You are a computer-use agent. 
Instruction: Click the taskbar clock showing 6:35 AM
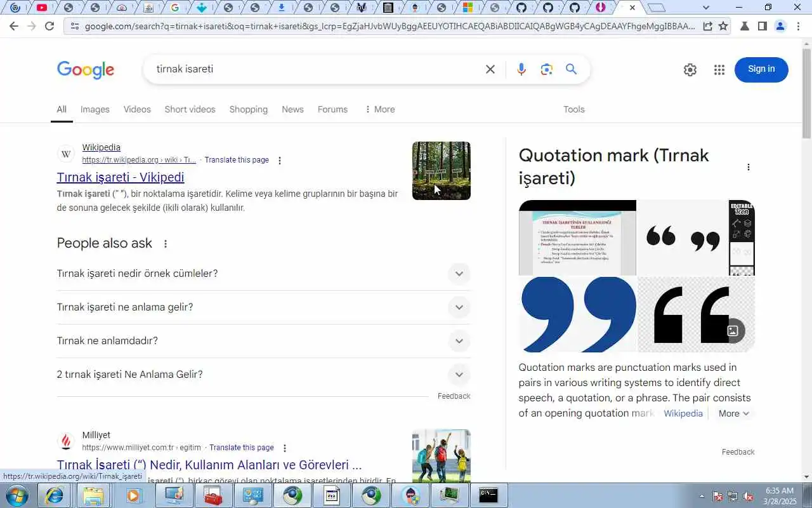tap(780, 496)
